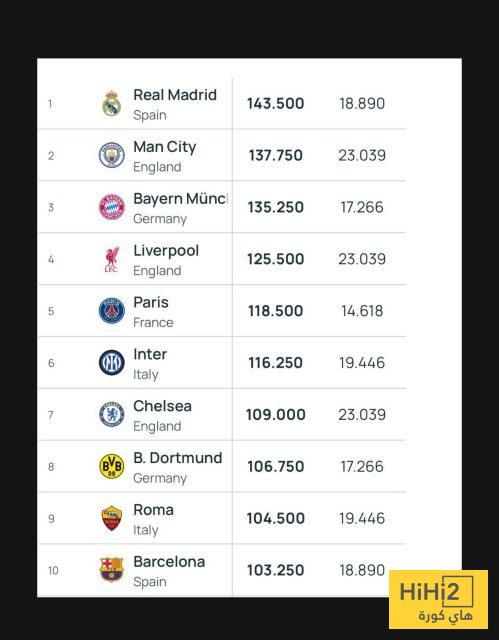Click the Barcelona team name
The image size is (499, 640).
(x=169, y=562)
